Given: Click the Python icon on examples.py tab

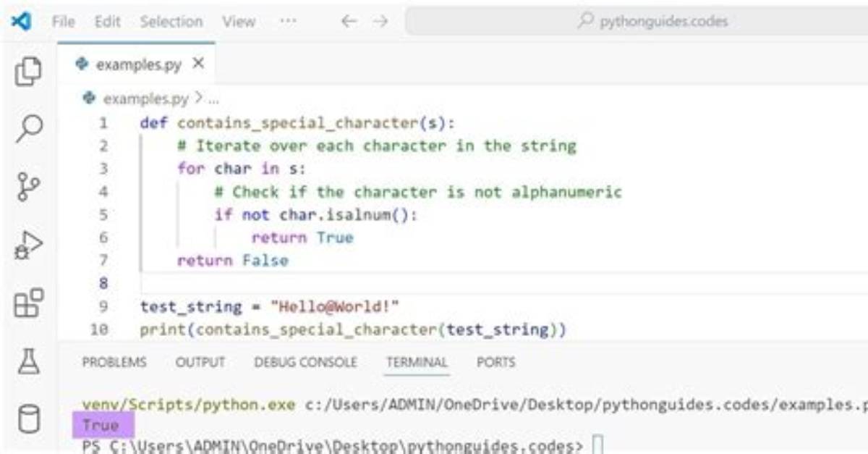Looking at the screenshot, I should [x=82, y=64].
